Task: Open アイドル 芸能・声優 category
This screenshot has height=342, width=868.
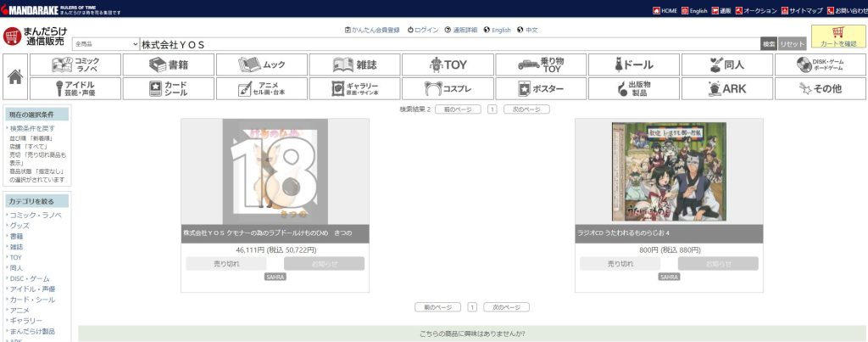Action: click(x=75, y=89)
